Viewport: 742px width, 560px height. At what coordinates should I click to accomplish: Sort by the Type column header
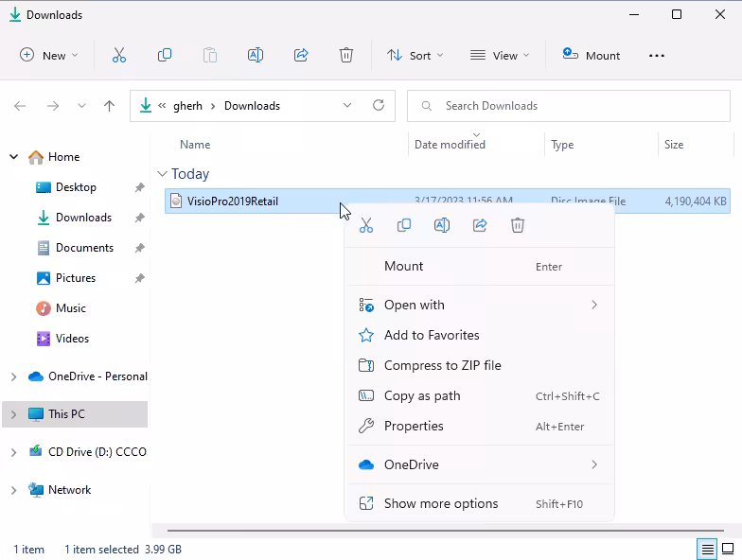(x=562, y=145)
